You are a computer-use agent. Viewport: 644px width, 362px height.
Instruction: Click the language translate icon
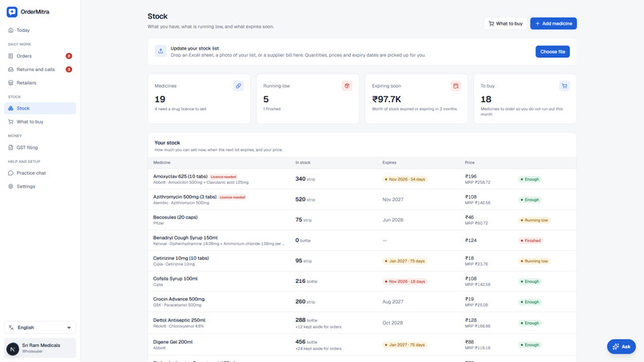[x=11, y=328]
